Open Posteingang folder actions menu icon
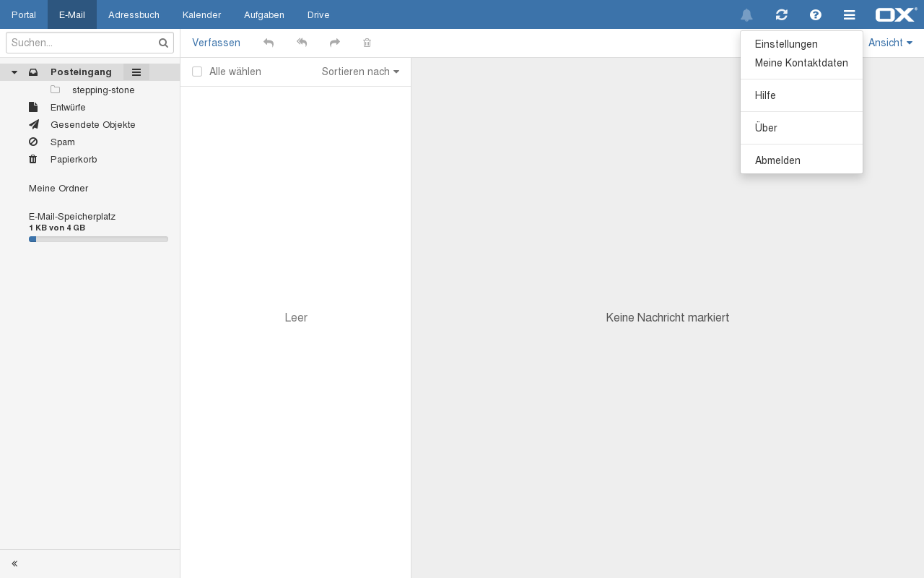 pos(136,72)
